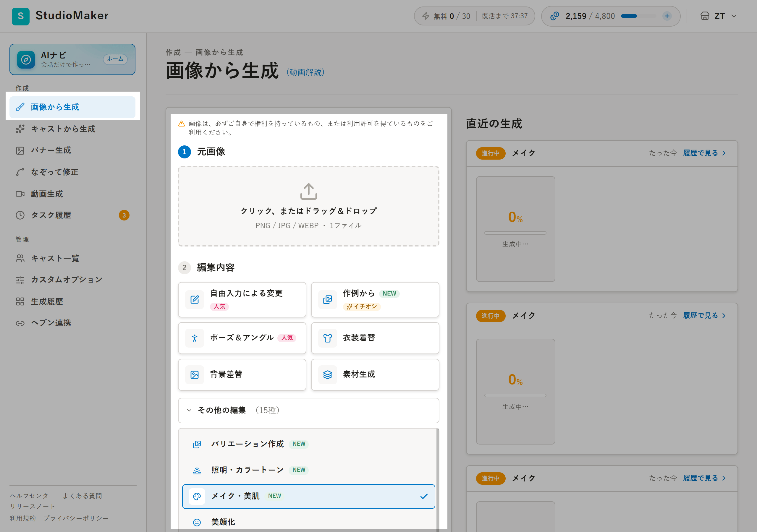Click the credit usage progress bar
The height and width of the screenshot is (532, 757).
[639, 16]
